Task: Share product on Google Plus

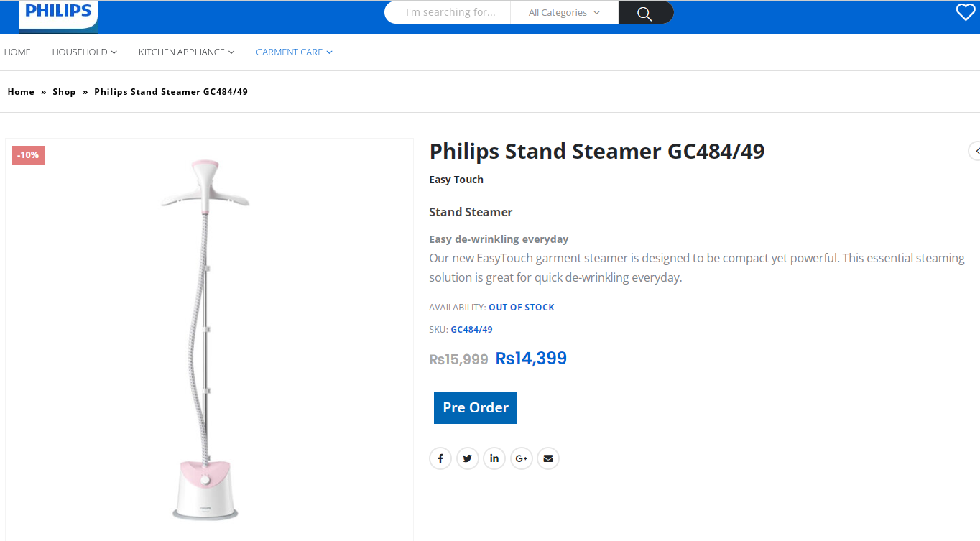Action: coord(522,458)
